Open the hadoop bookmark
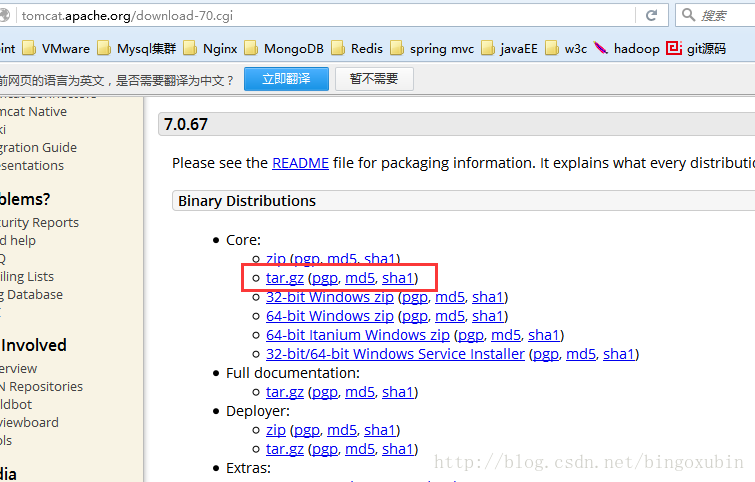Image resolution: width=755 pixels, height=482 pixels. click(x=626, y=49)
